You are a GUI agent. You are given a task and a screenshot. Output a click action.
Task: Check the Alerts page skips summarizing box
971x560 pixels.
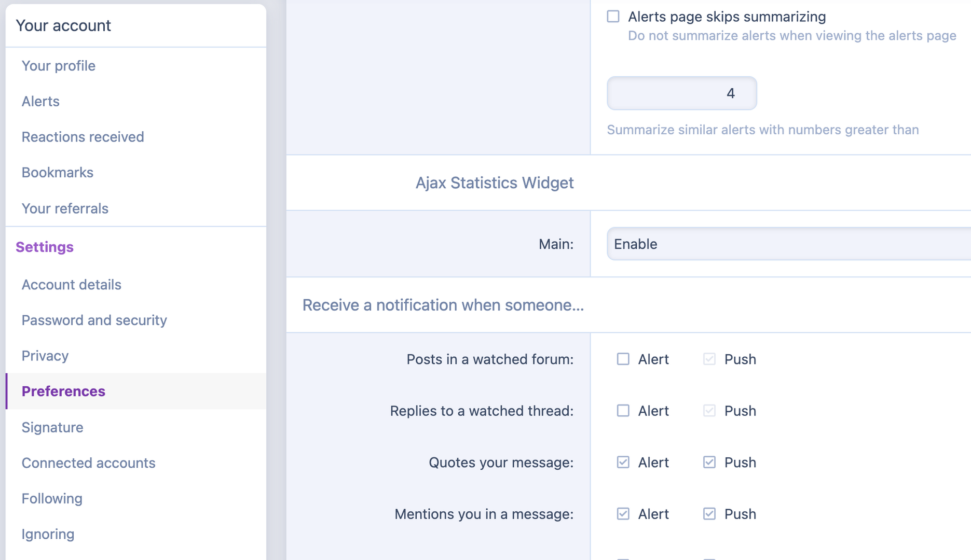[613, 17]
